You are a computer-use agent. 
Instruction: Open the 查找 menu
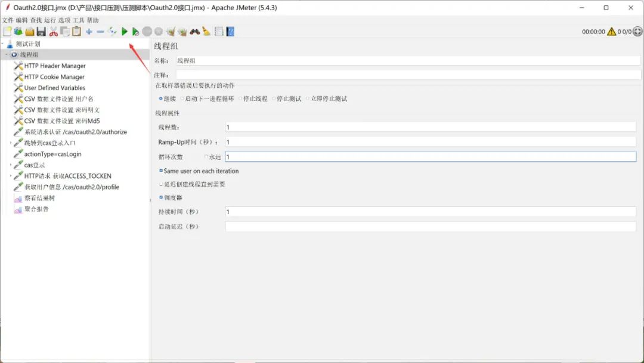36,20
